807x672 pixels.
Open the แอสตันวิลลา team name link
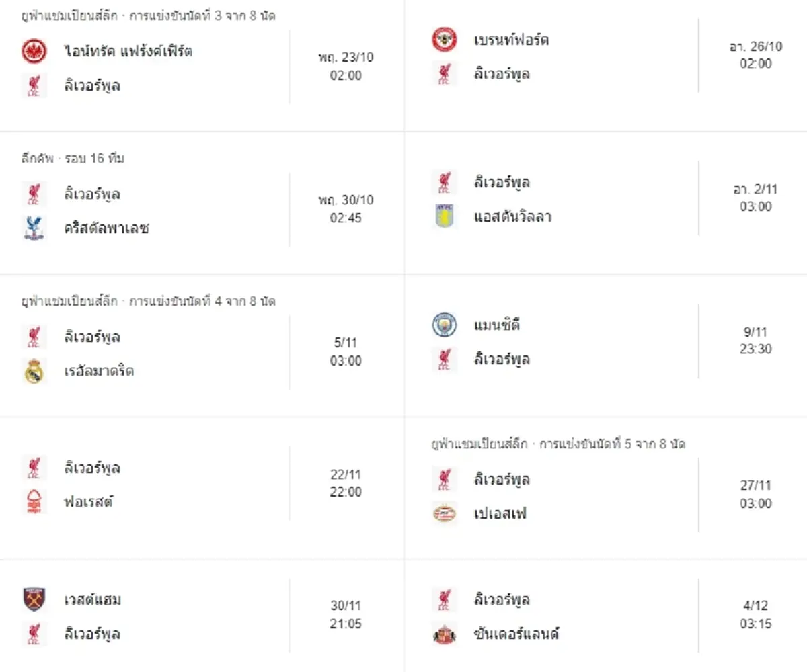(x=512, y=216)
